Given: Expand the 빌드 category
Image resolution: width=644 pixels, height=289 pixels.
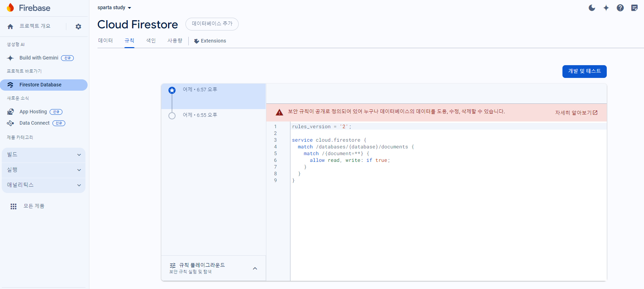Looking at the screenshot, I should (x=44, y=155).
